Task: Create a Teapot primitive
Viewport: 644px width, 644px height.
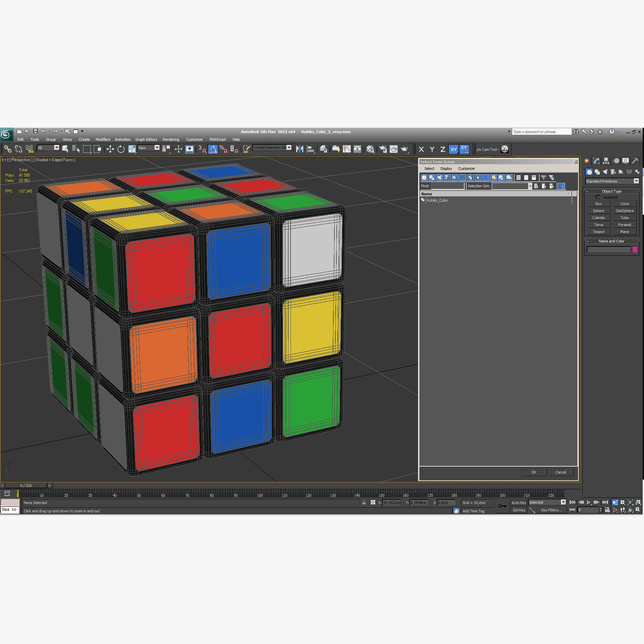Action: point(598,232)
